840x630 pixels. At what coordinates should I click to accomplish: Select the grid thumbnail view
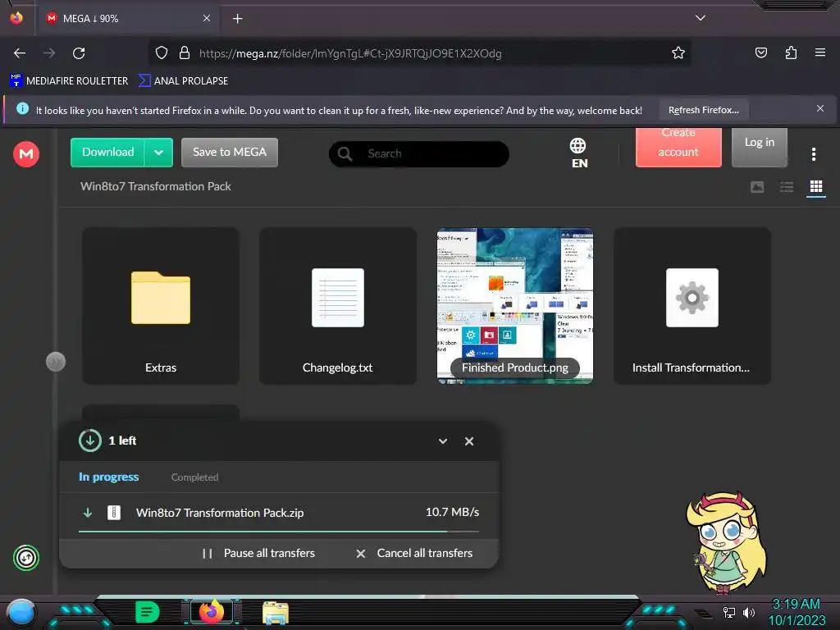coord(816,186)
